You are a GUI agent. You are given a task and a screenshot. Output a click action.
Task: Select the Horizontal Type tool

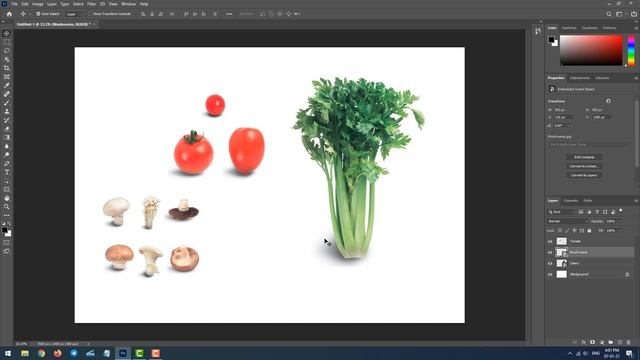click(x=7, y=172)
